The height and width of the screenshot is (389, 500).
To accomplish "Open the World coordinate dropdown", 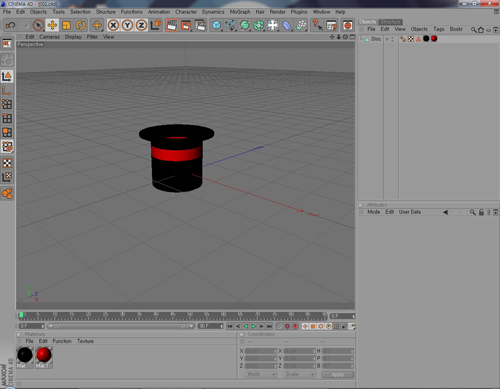I will (261, 374).
